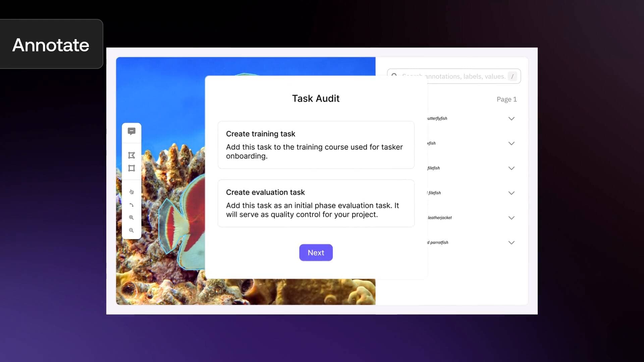Select the bounding box tool
This screenshot has width=644, height=362.
tap(131, 168)
